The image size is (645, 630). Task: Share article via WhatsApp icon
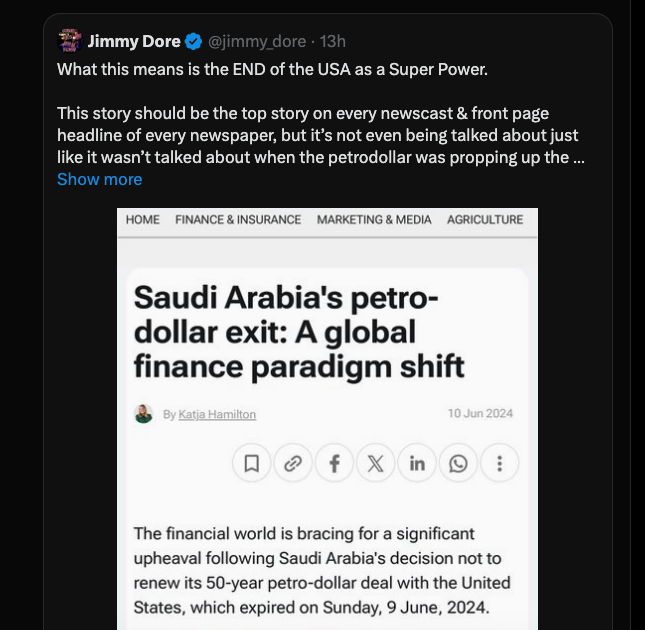(x=458, y=463)
